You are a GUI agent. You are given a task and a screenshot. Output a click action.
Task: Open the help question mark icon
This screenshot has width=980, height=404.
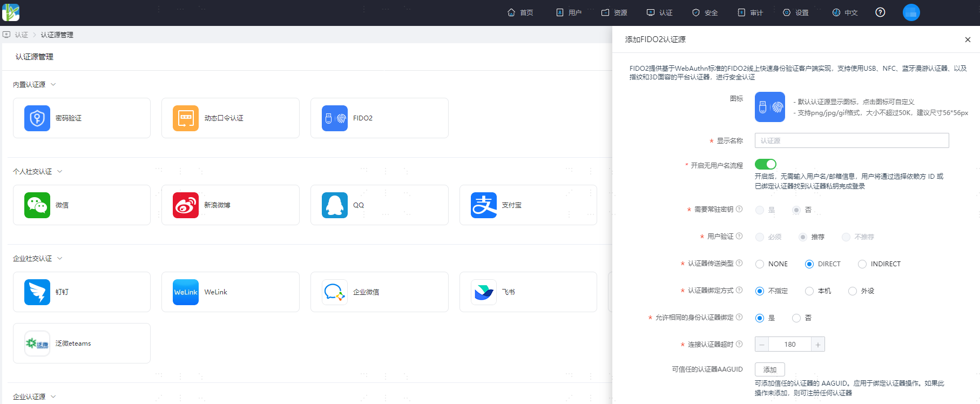click(x=880, y=12)
